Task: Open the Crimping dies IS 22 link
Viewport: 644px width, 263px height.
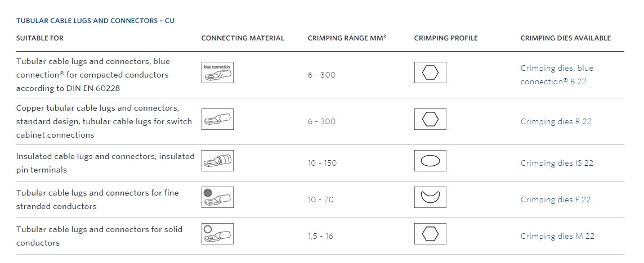Action: coord(557,164)
